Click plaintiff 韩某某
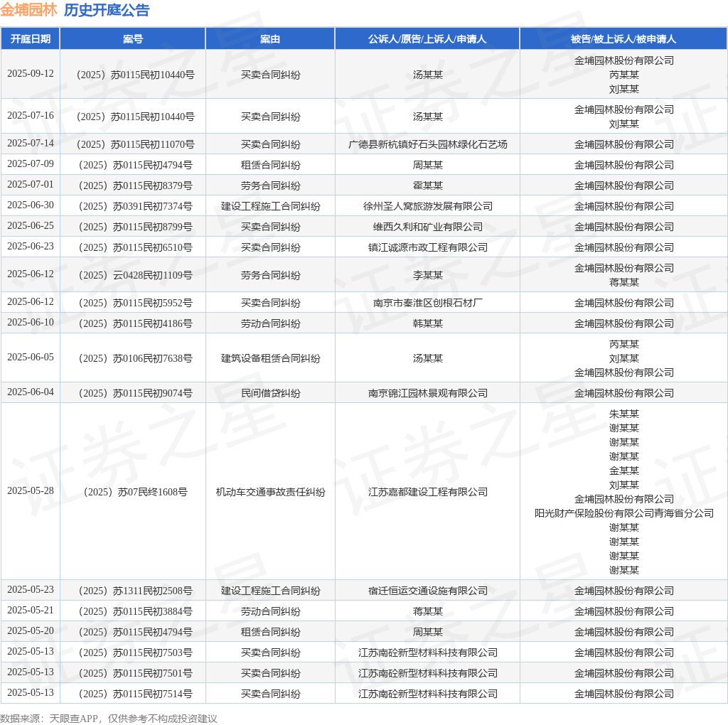 [x=427, y=323]
